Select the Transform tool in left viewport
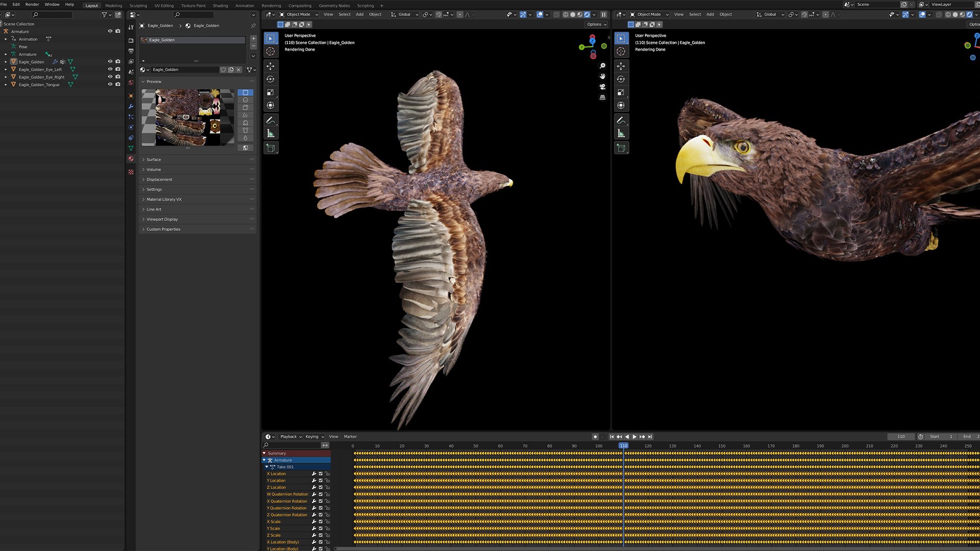The height and width of the screenshot is (551, 980). click(x=271, y=106)
